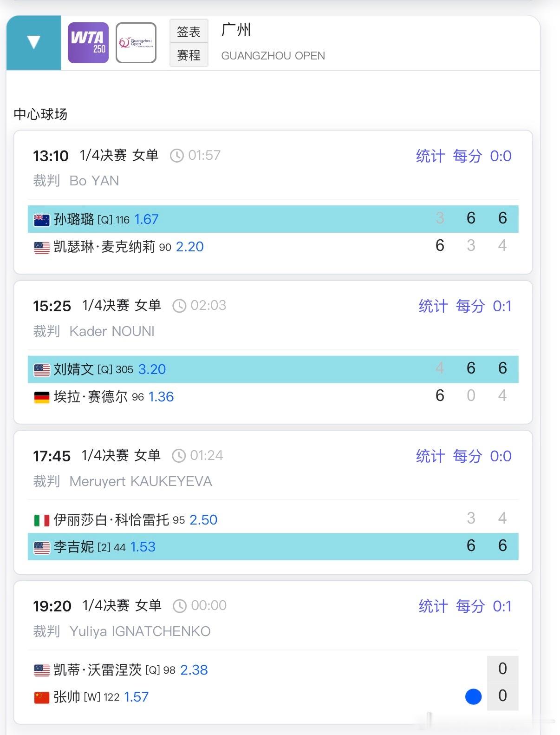Select the 1.67 odds for 孙璐璐

[146, 219]
